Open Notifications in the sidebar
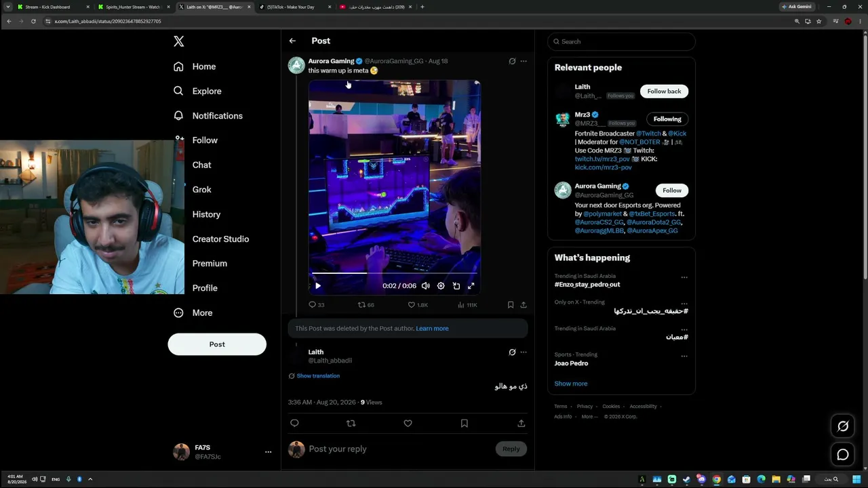This screenshot has height=488, width=868. tap(208, 116)
